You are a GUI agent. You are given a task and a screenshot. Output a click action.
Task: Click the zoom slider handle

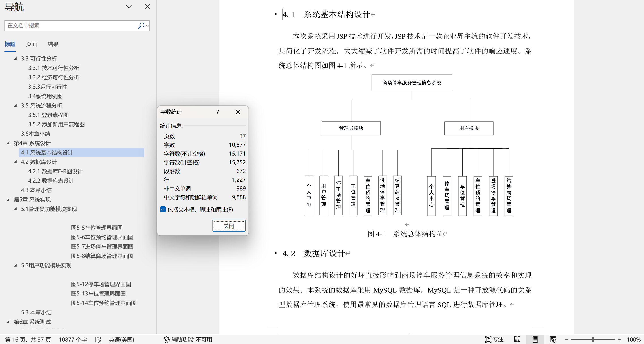click(593, 340)
